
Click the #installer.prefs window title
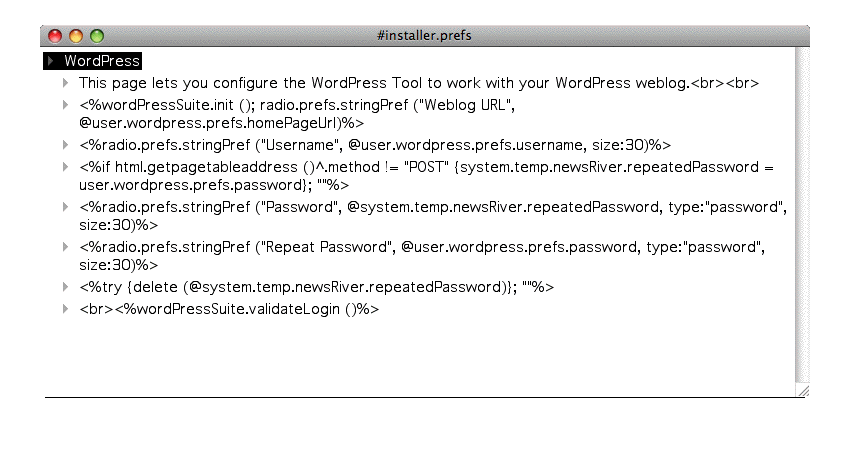click(x=424, y=35)
